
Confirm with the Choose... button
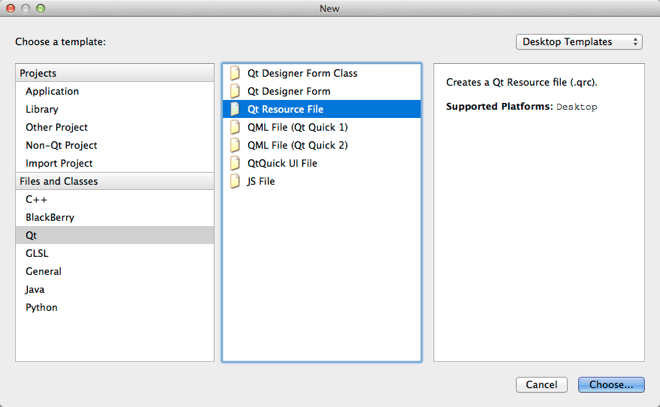pos(611,385)
